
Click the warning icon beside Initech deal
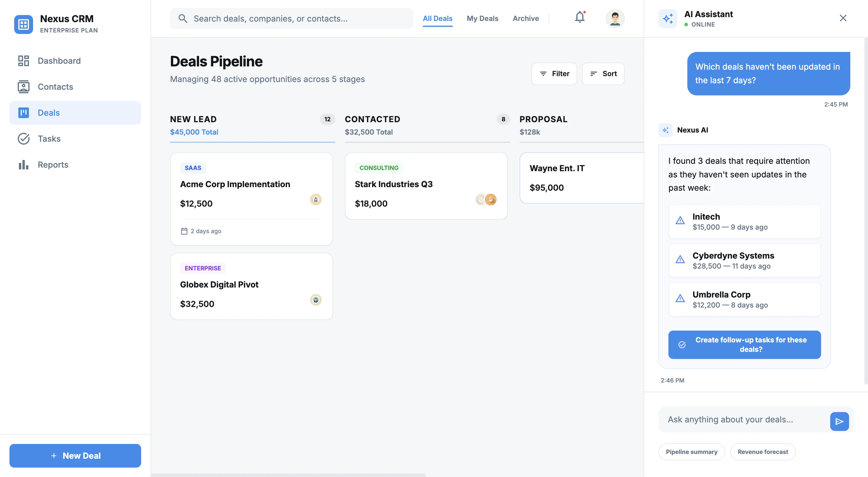click(681, 221)
